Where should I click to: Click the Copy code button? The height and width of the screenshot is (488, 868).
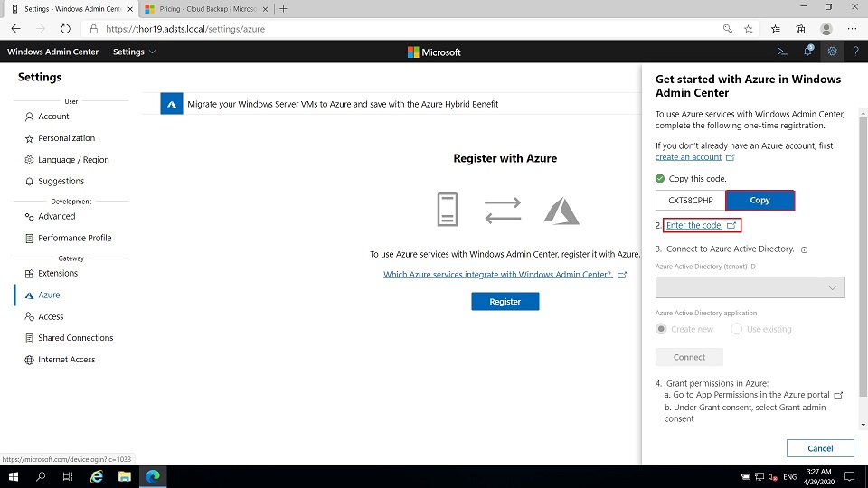coord(759,201)
